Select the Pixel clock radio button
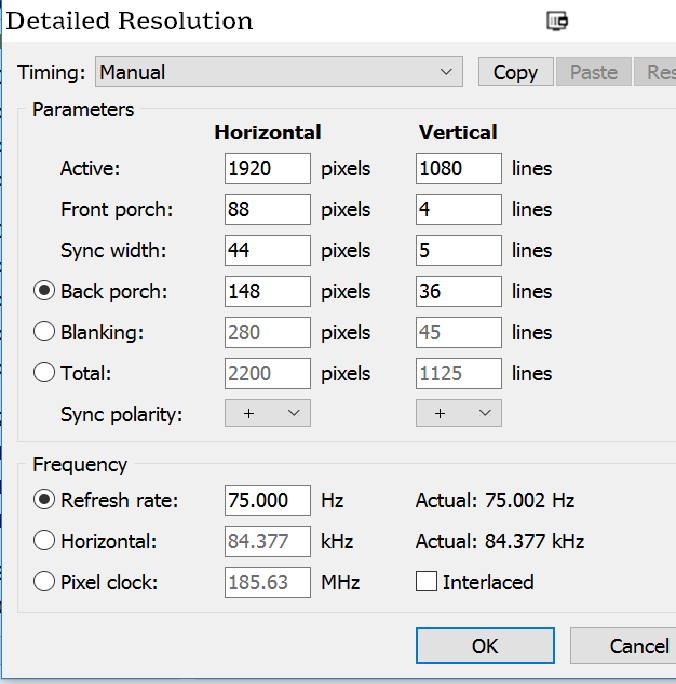The image size is (676, 684). pyautogui.click(x=44, y=582)
